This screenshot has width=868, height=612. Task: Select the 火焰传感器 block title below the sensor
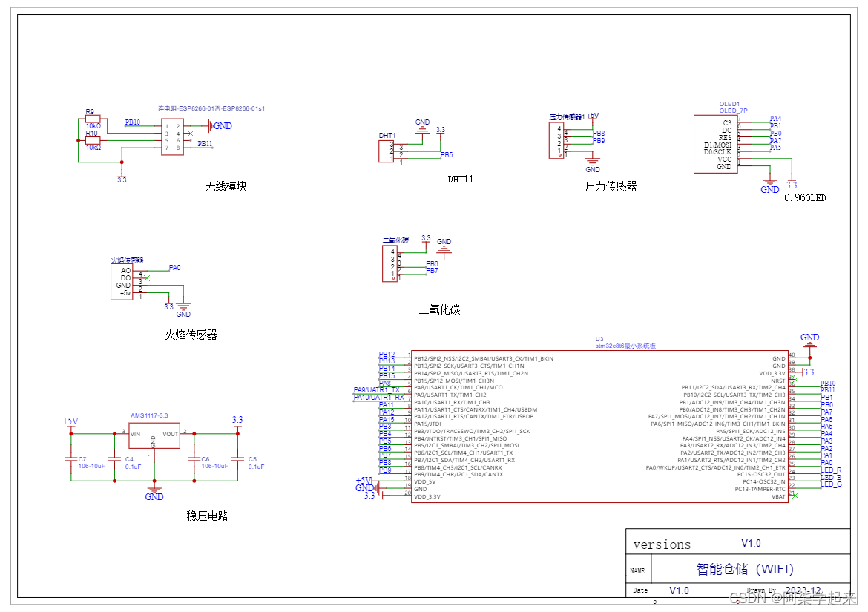(x=191, y=335)
